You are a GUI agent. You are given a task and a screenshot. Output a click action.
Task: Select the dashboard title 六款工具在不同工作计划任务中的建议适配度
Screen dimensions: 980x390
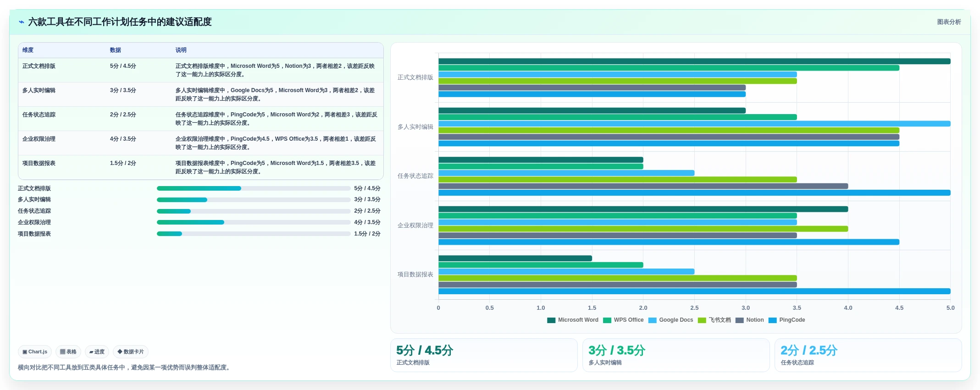click(120, 22)
